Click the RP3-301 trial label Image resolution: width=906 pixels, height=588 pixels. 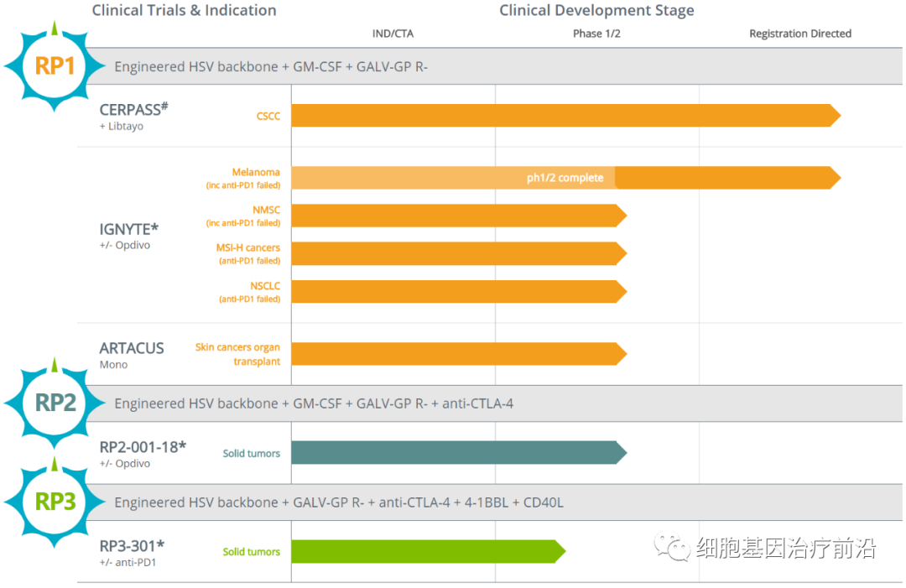coord(131,546)
